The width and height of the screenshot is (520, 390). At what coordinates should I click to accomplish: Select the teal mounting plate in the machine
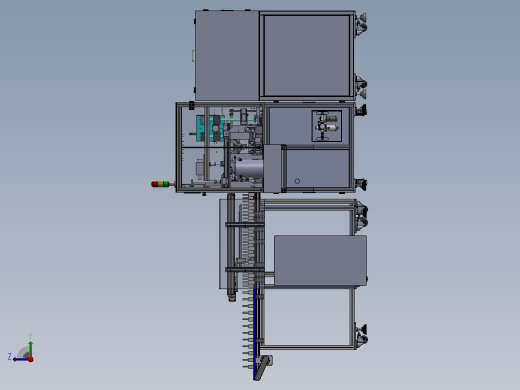pos(209,128)
